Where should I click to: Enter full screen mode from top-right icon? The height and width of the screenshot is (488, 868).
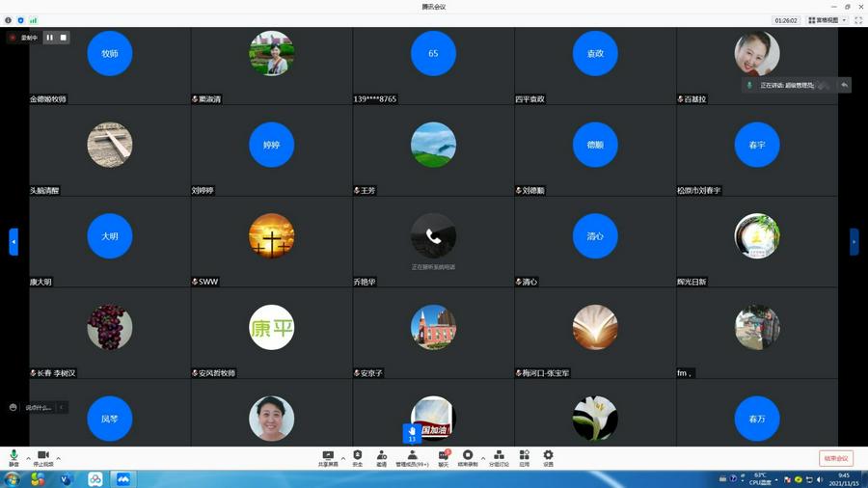click(858, 19)
